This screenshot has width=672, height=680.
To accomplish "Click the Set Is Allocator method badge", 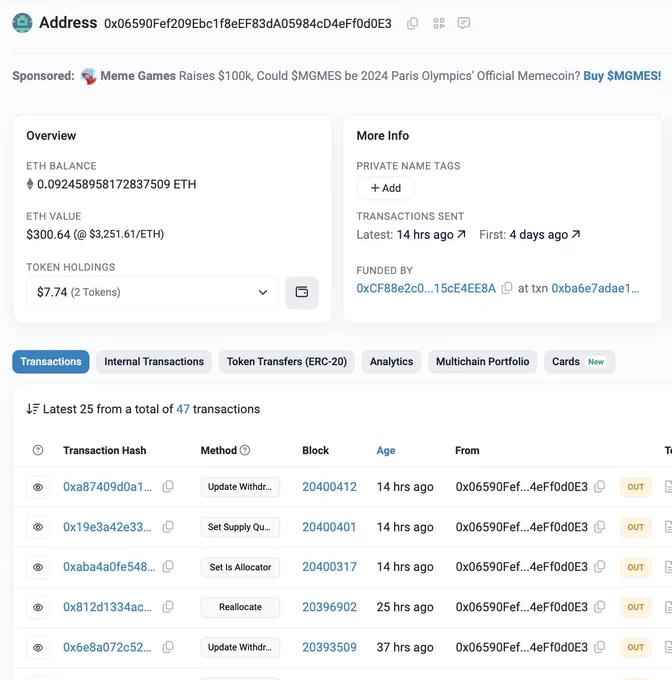I will 240,567.
